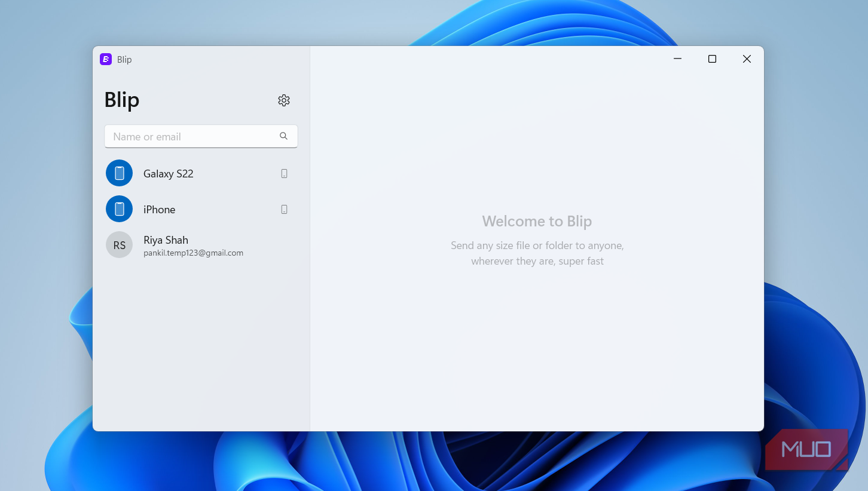Screen dimensions: 868x491
Task: Click small device icon beside Galaxy S22
Action: [284, 173]
